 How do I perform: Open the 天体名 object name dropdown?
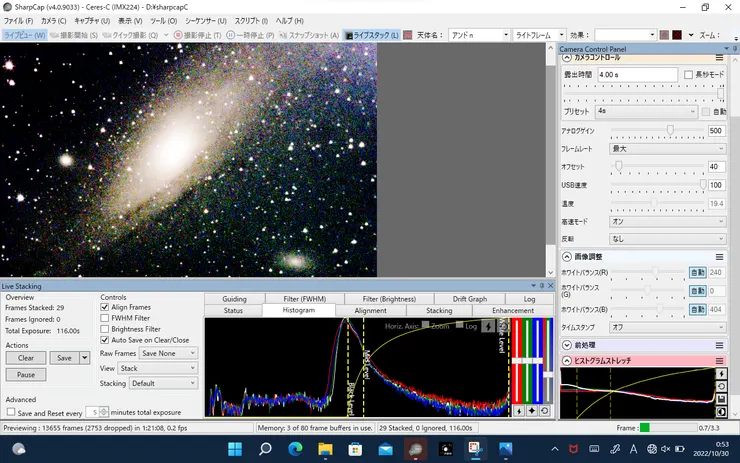(505, 35)
